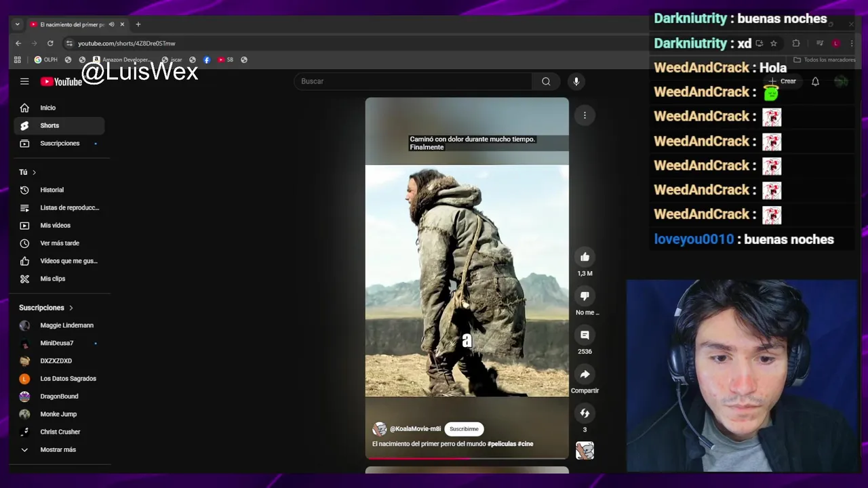Click the youtube.com/shorts URL address bar
868x488 pixels.
tap(126, 43)
